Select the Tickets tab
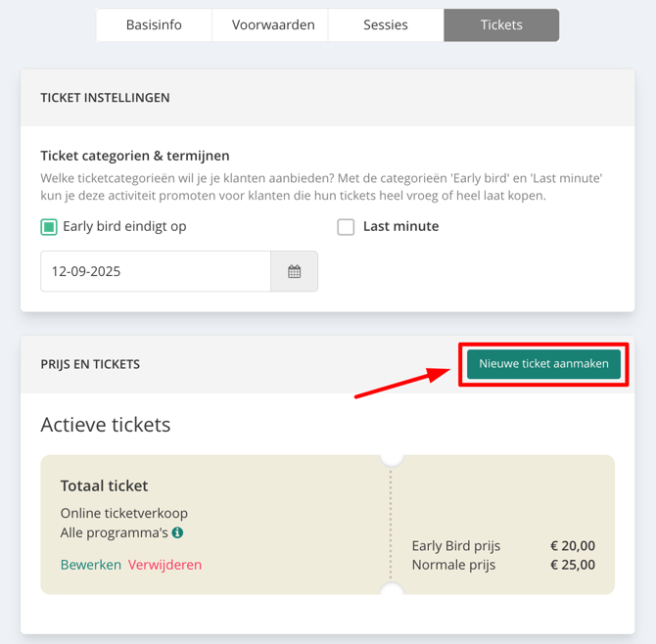Image resolution: width=656 pixels, height=644 pixels. [501, 25]
